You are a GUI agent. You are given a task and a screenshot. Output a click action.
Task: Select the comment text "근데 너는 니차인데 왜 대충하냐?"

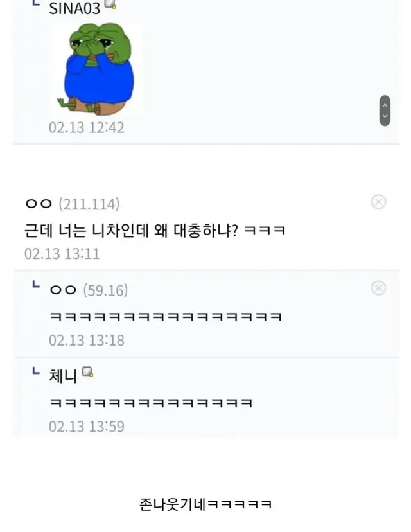[132, 229]
